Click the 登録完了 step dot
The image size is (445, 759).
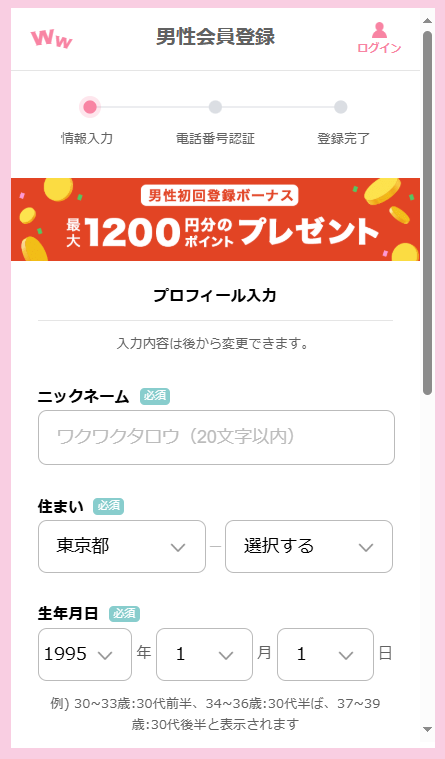[x=340, y=107]
